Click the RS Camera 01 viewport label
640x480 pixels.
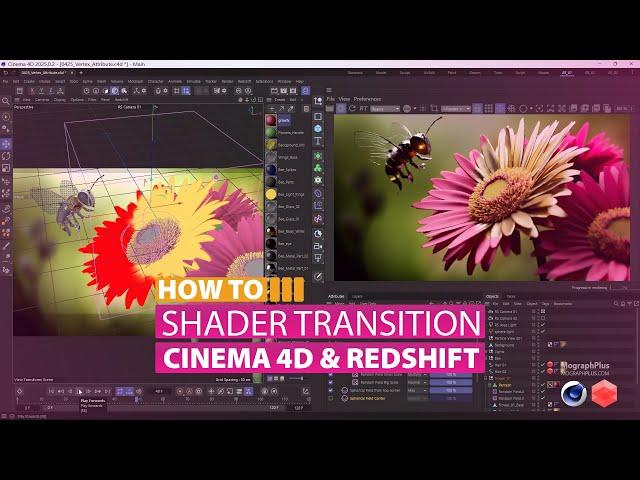coord(129,107)
